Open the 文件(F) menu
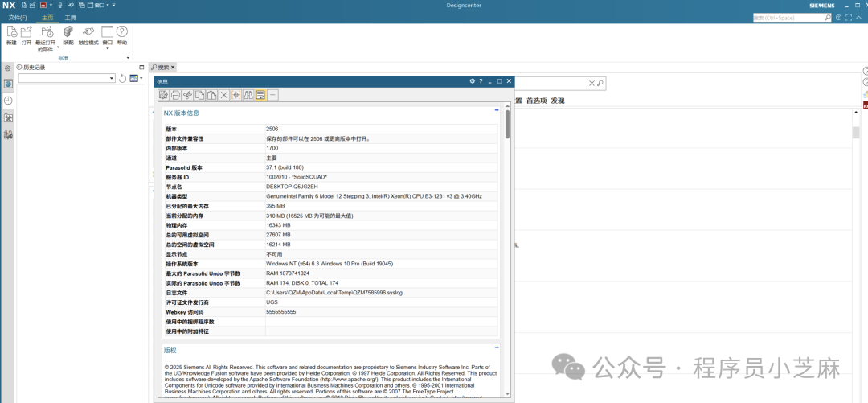The image size is (868, 403). pyautogui.click(x=17, y=18)
